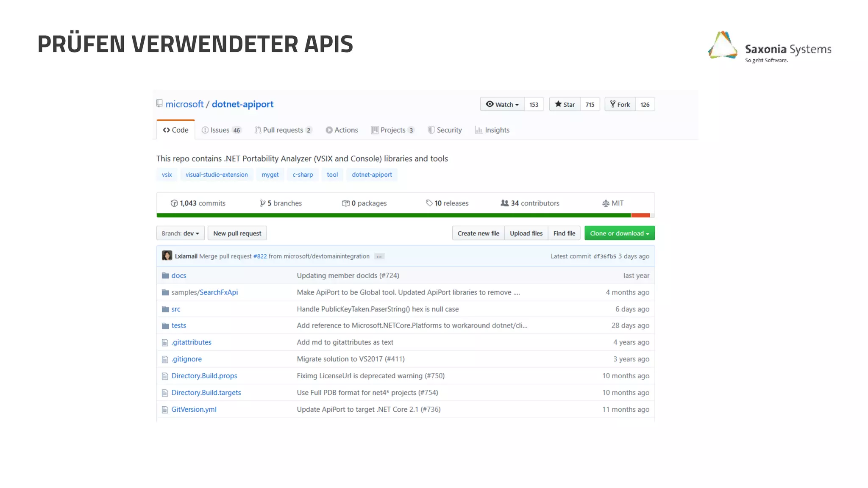
Task: Click the .gitattributes file icon
Action: click(x=165, y=343)
